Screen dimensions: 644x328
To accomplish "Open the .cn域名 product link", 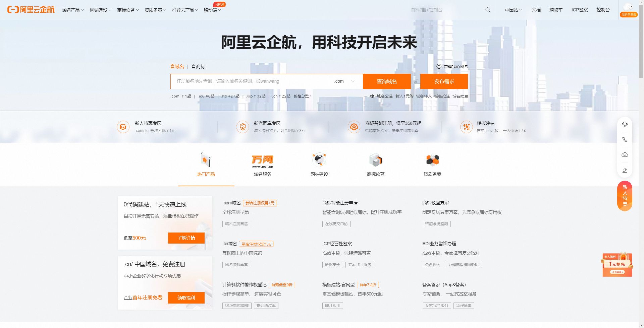I will tap(229, 244).
